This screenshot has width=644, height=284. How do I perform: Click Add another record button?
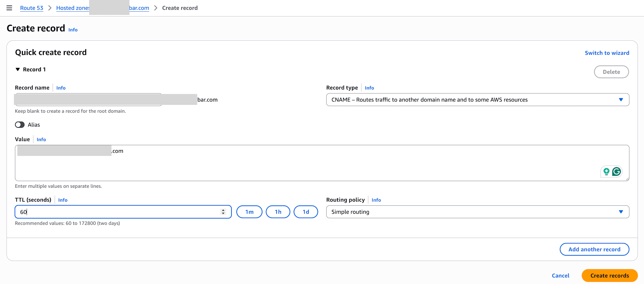[x=594, y=249]
